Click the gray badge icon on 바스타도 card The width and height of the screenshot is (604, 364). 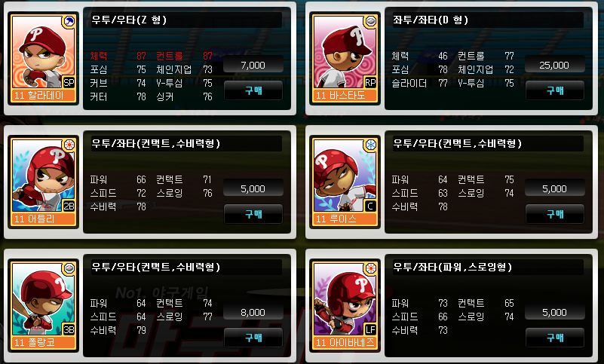371,21
